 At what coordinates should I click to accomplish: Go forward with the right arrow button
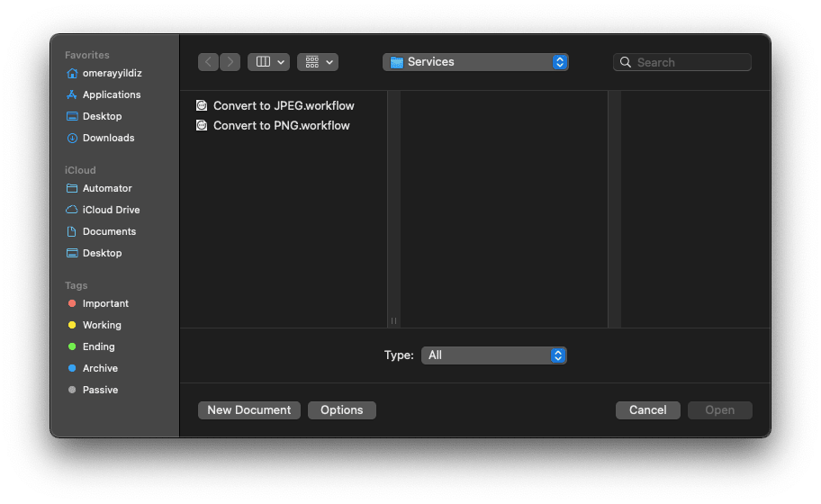(x=230, y=62)
